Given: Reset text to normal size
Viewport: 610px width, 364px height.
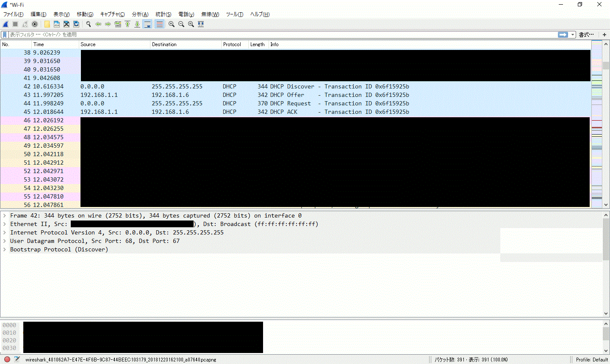Looking at the screenshot, I should click(x=191, y=24).
